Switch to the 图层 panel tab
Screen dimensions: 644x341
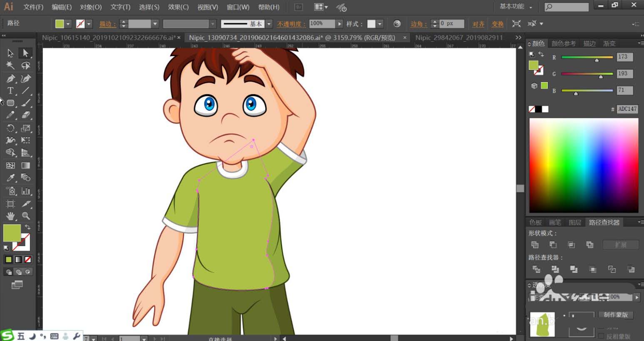coord(575,222)
